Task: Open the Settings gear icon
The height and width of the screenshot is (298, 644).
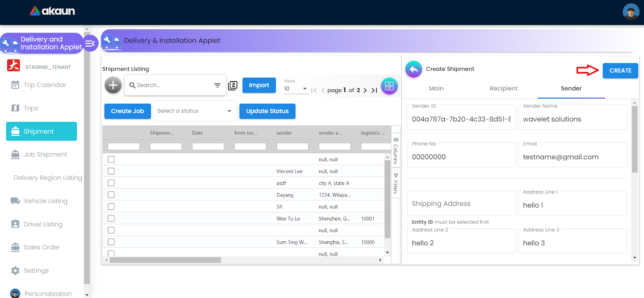Action: click(15, 271)
